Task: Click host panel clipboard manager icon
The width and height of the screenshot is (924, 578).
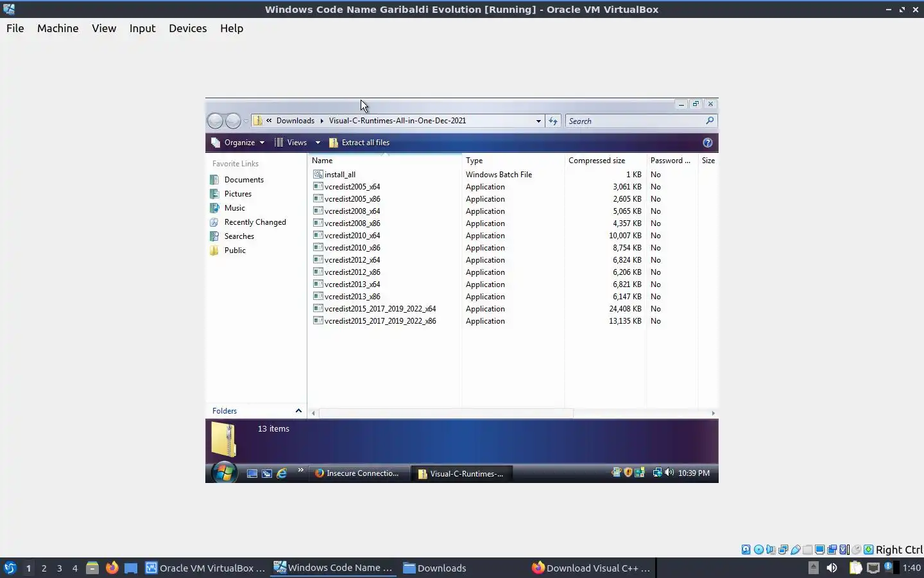Action: [x=855, y=568]
